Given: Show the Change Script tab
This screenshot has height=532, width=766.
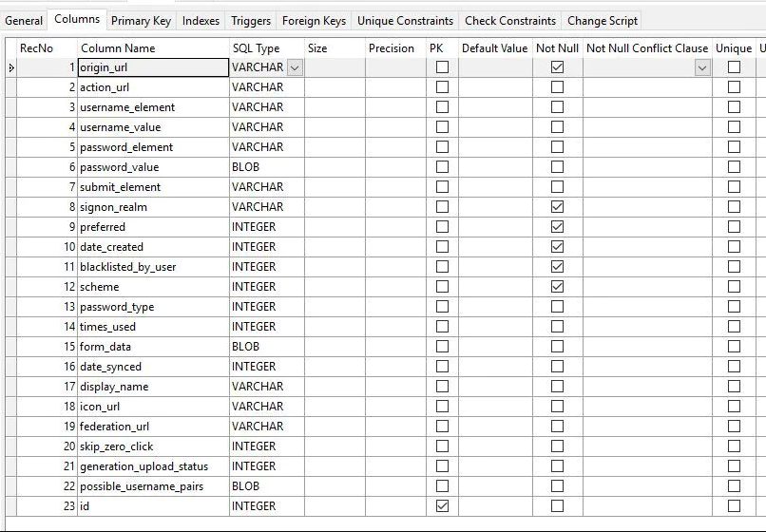Looking at the screenshot, I should point(602,20).
